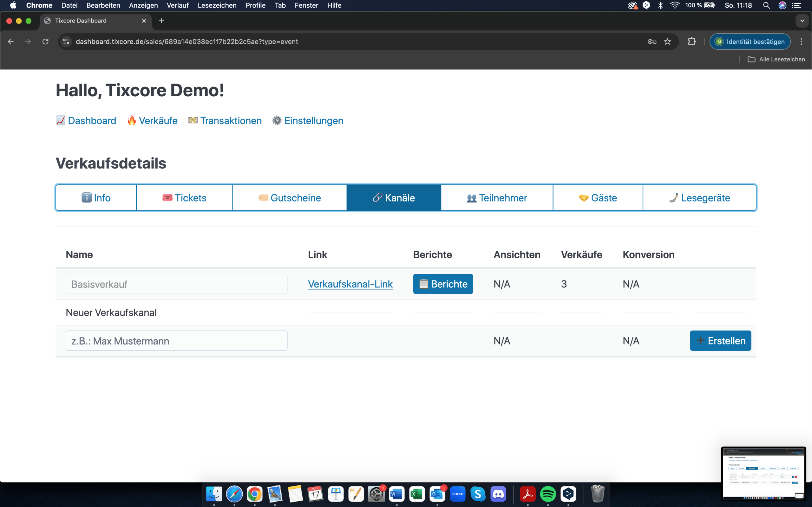The height and width of the screenshot is (507, 812).
Task: Open site information icon beside URL
Action: (66, 42)
